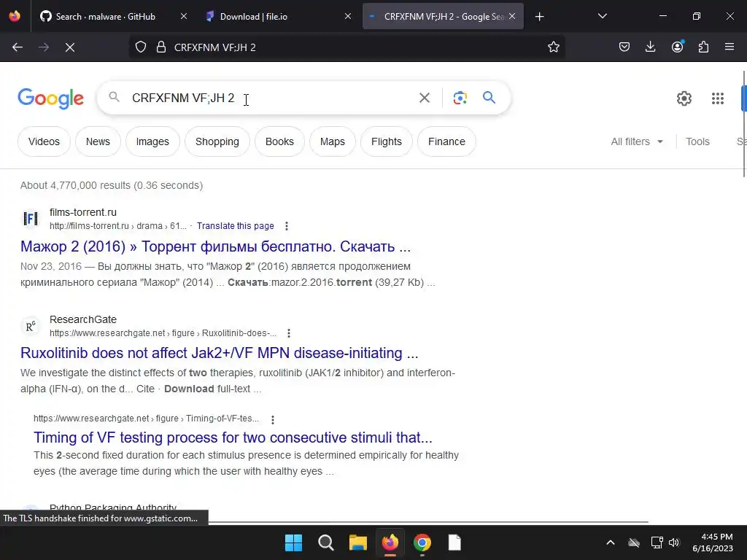List all tabs with the chevron dropdown
This screenshot has width=747, height=560.
tap(602, 16)
